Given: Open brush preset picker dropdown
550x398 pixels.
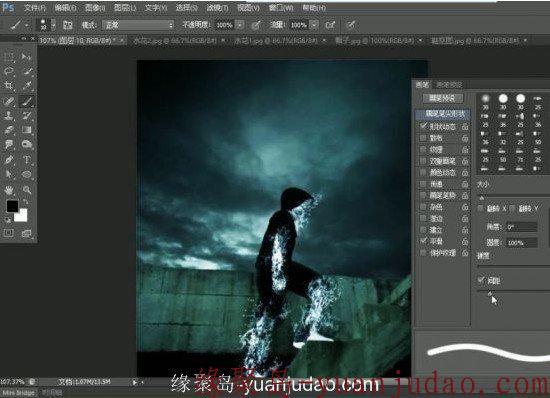Looking at the screenshot, I should tap(54, 25).
